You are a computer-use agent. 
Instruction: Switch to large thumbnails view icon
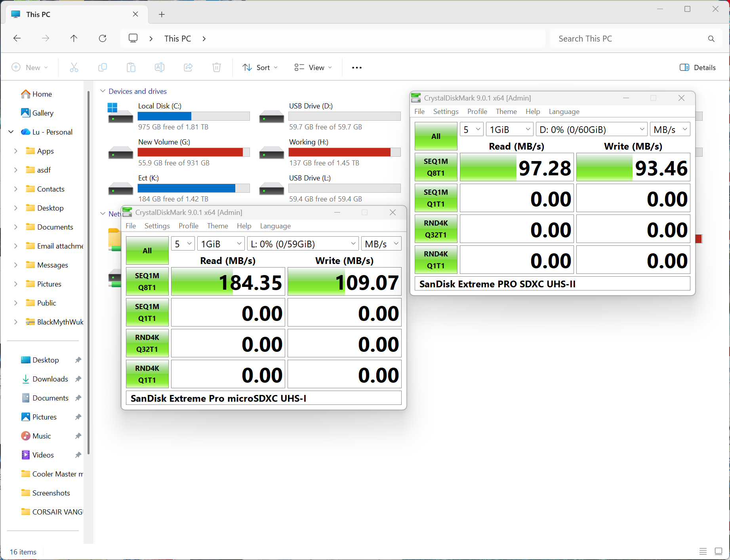pyautogui.click(x=718, y=551)
